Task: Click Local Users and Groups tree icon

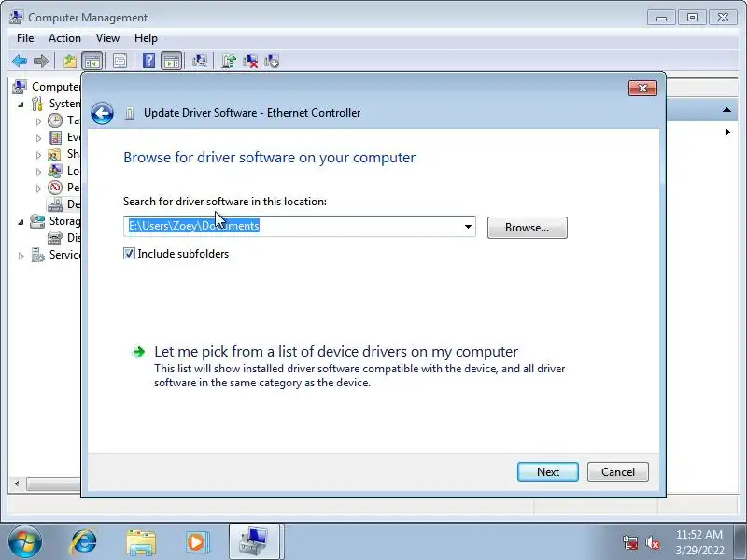Action: click(x=55, y=171)
